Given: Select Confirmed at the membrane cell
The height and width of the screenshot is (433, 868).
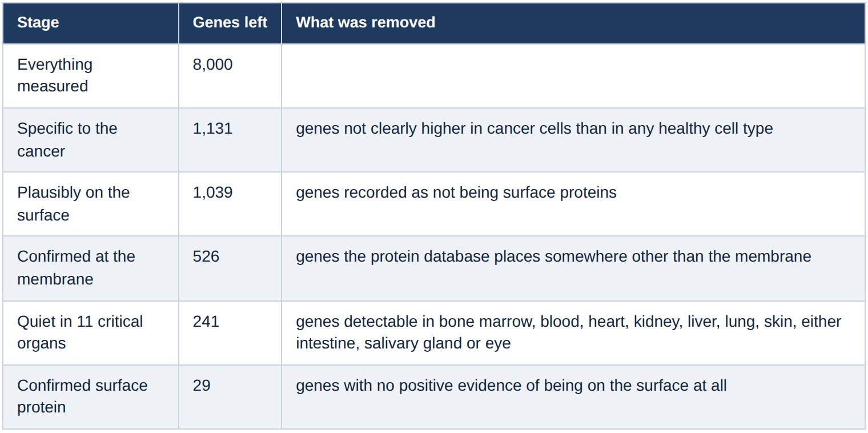Looking at the screenshot, I should 91,268.
